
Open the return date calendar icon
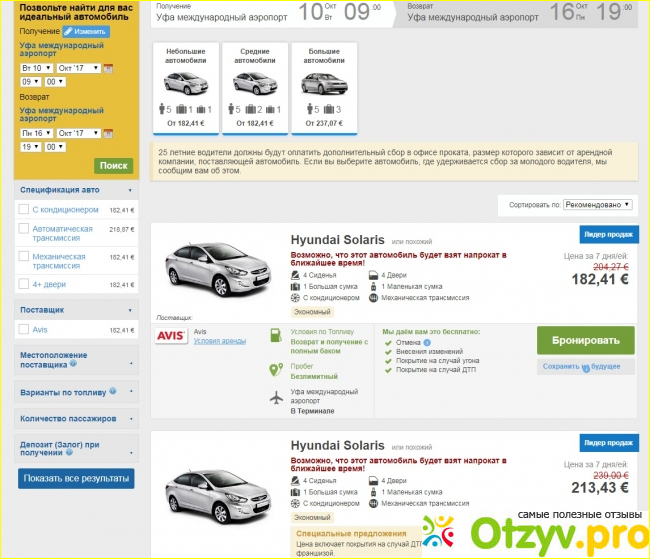(x=108, y=133)
